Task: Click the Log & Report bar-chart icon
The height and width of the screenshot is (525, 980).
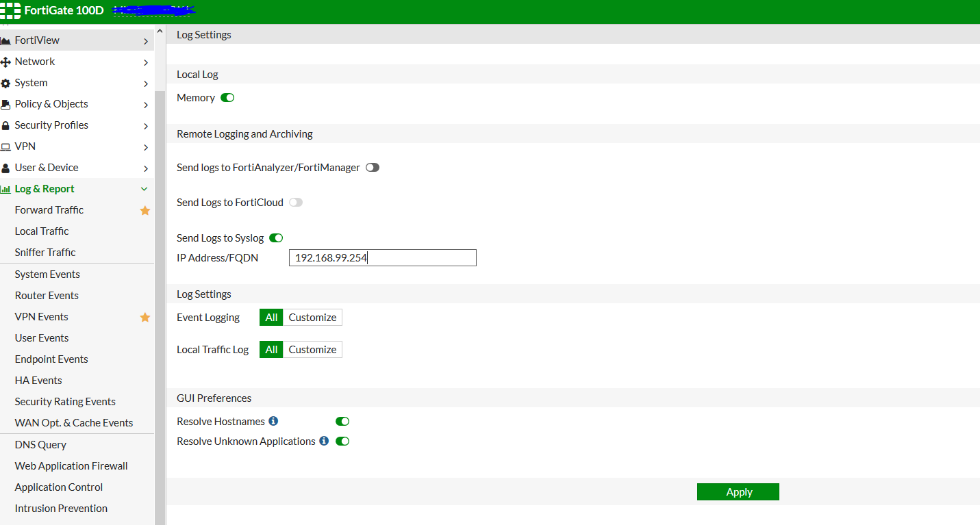Action: 5,190
